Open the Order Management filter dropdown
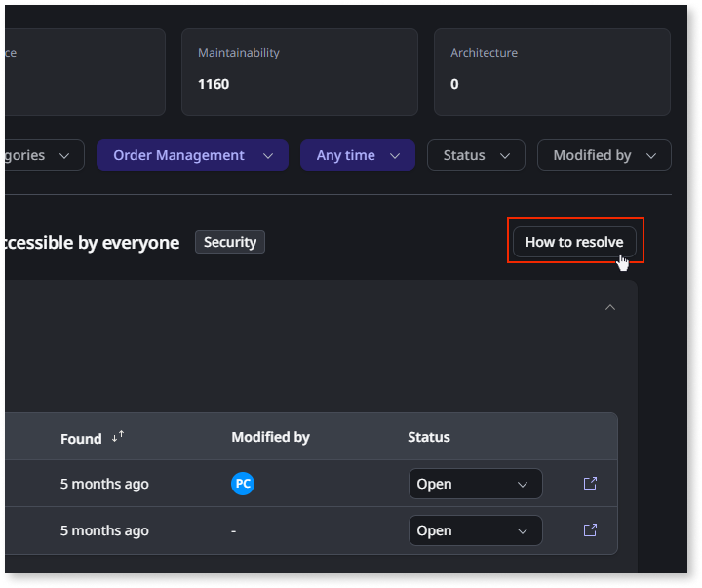 (192, 155)
